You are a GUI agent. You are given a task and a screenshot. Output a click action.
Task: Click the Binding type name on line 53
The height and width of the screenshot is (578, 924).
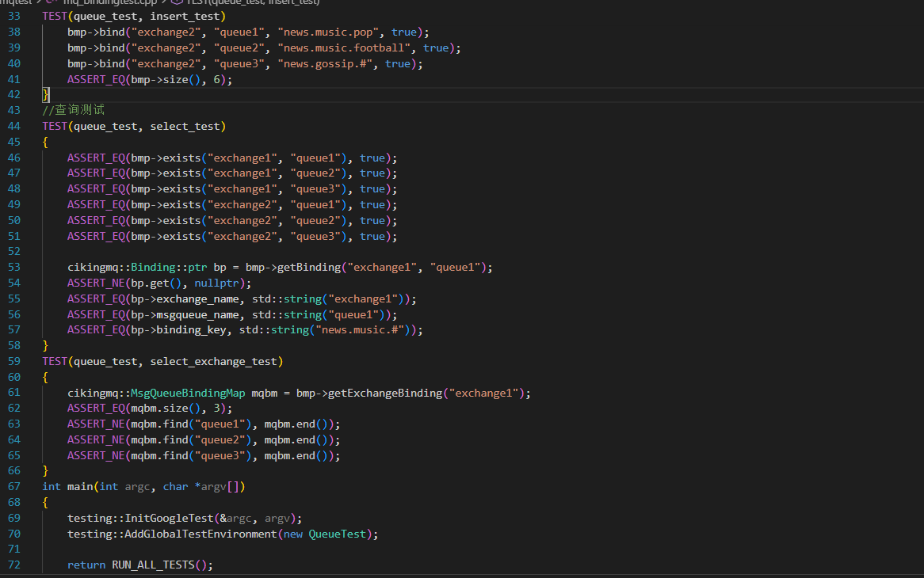click(x=153, y=267)
